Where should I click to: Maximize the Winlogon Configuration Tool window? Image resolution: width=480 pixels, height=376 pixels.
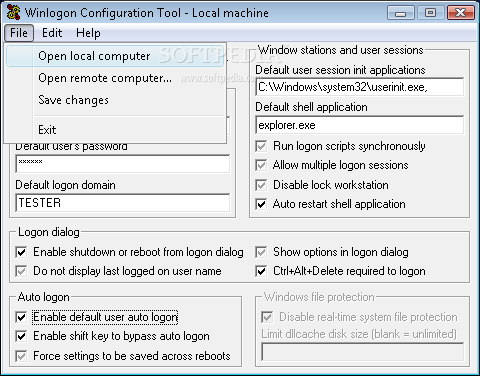click(x=430, y=13)
